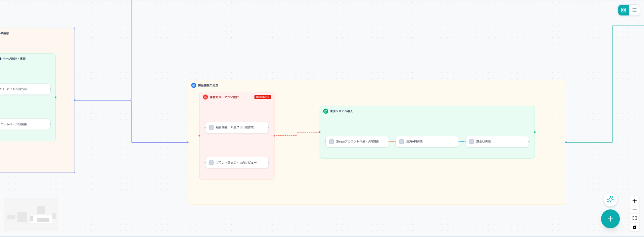Select the 決済システム導入 group title
Viewport: 644px width, 237px height.
coord(341,111)
